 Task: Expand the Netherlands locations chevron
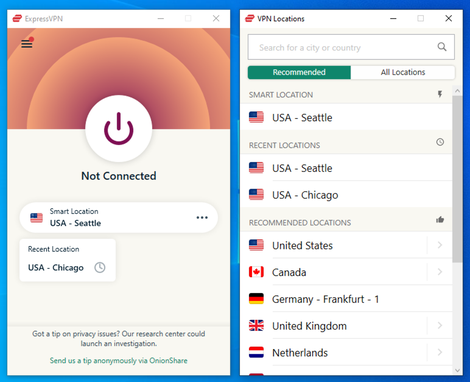pos(440,352)
